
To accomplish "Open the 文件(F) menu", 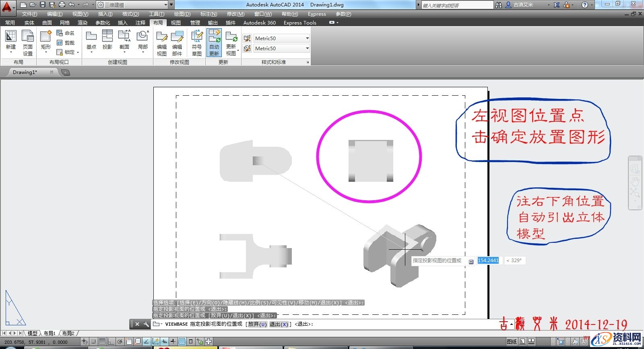I will coord(29,14).
